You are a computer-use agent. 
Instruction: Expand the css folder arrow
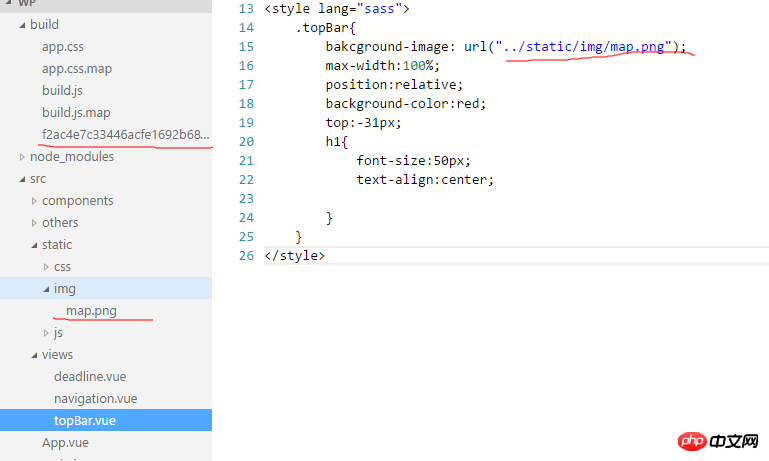[x=46, y=267]
